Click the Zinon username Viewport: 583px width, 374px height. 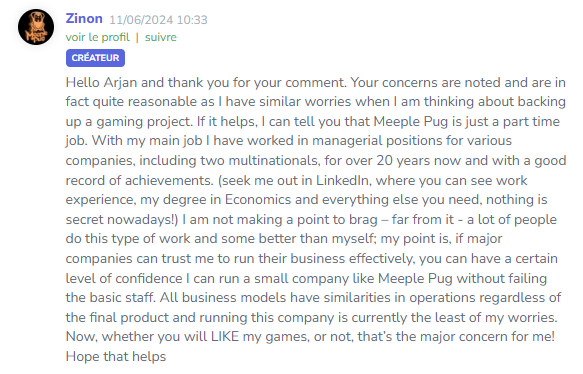click(84, 19)
